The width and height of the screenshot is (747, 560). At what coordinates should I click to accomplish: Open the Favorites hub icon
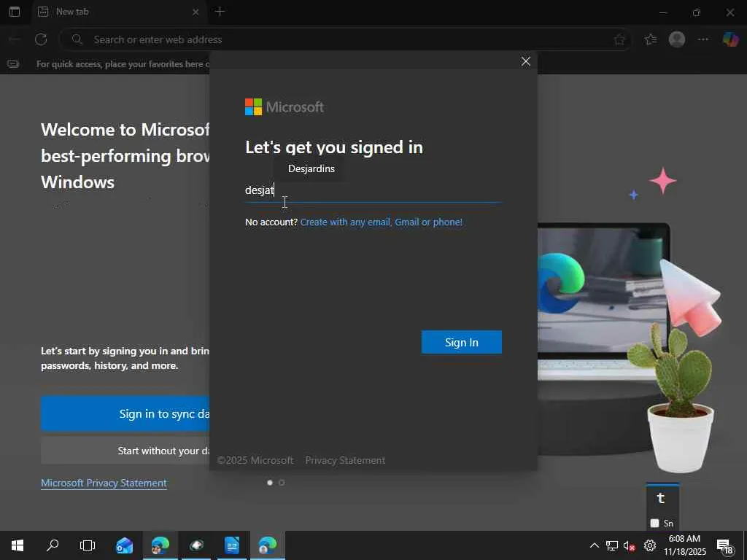(x=650, y=39)
